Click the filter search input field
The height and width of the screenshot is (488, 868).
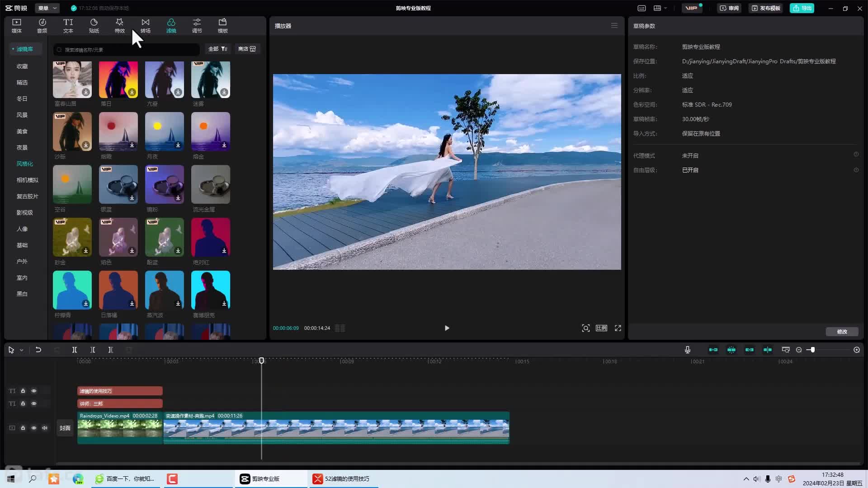tap(127, 49)
